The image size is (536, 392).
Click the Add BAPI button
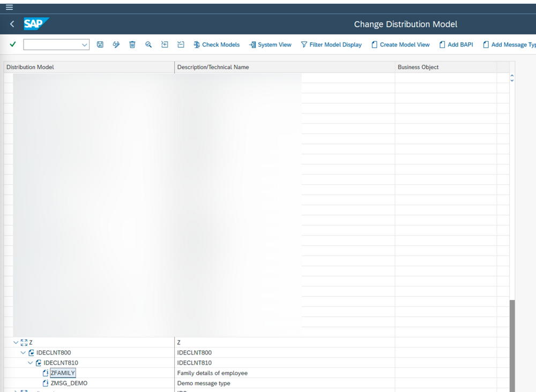(456, 44)
